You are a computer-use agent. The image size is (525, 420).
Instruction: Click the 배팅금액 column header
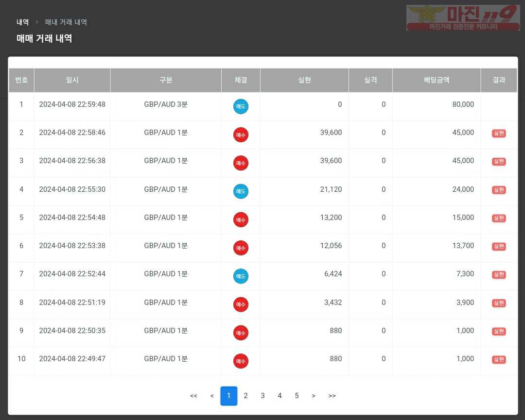point(436,80)
